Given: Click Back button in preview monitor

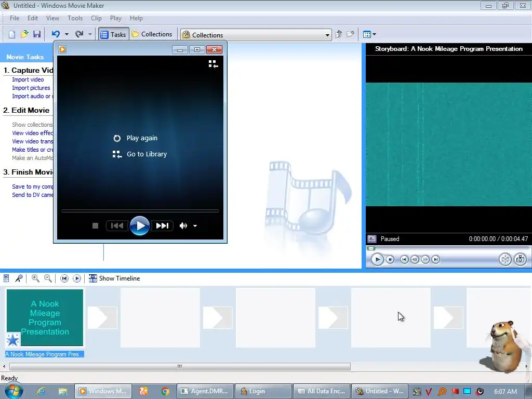Looking at the screenshot, I should coord(404,260).
